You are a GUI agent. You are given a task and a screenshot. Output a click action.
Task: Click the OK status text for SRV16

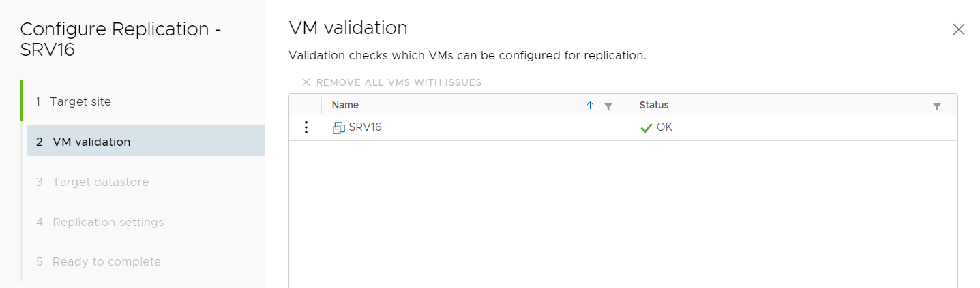pyautogui.click(x=664, y=127)
